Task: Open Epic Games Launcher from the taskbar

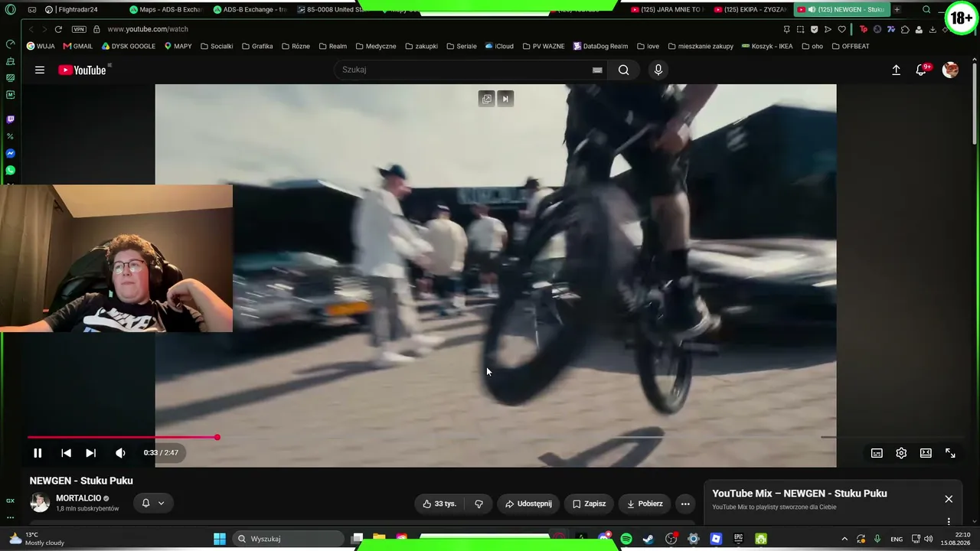Action: (738, 539)
